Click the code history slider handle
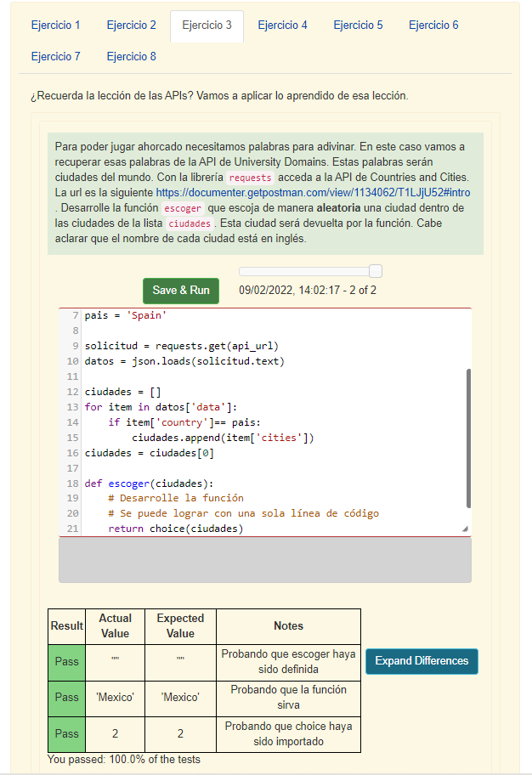 (x=376, y=271)
